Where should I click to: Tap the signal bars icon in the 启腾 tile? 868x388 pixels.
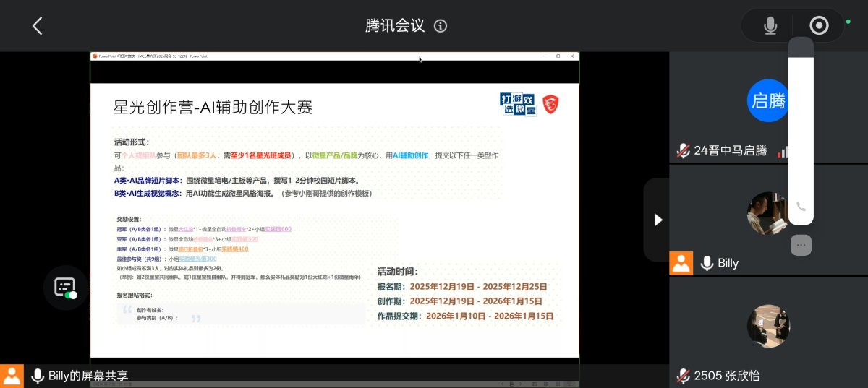pos(783,151)
